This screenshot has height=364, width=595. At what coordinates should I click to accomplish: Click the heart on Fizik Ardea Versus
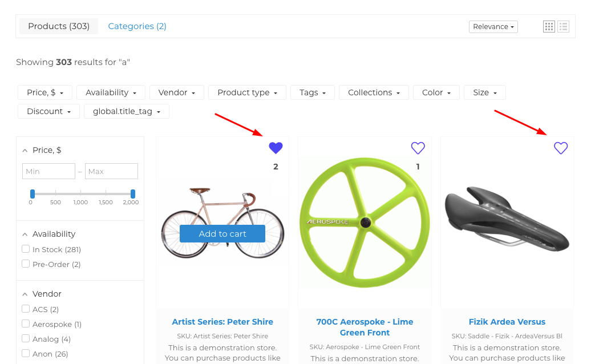[x=560, y=148]
